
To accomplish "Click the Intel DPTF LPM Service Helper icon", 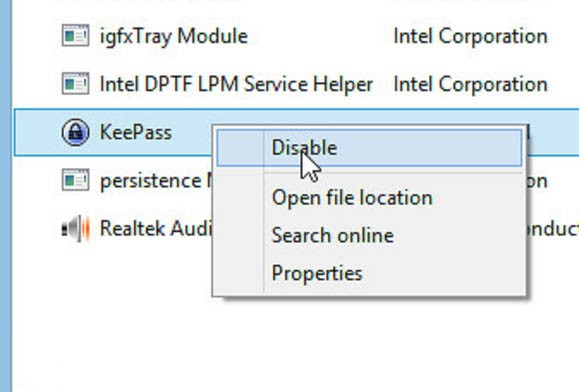I will (75, 84).
